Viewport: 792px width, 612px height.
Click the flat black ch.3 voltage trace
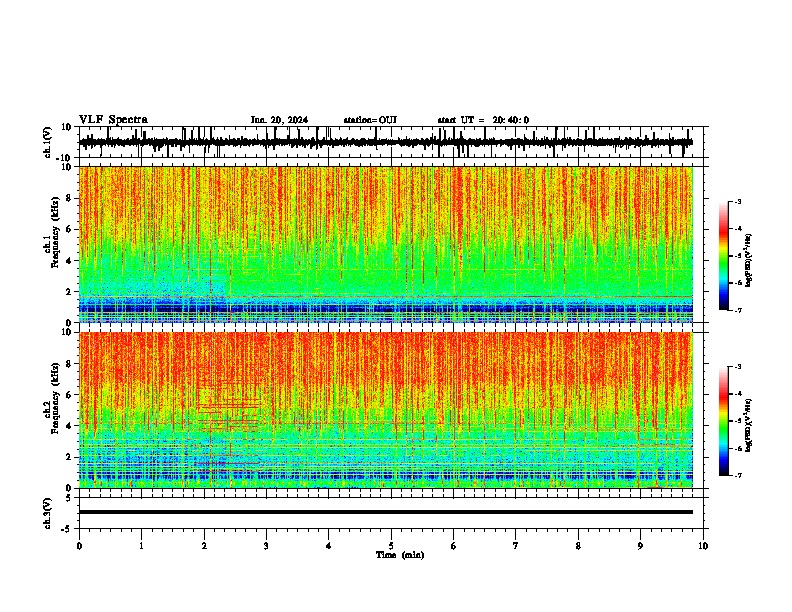point(386,512)
